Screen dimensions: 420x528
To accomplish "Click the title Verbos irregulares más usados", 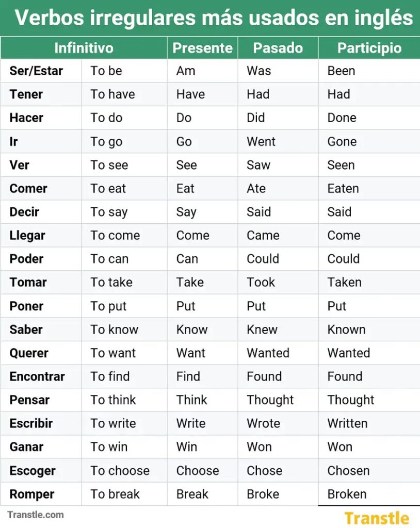I will pyautogui.click(x=214, y=18).
